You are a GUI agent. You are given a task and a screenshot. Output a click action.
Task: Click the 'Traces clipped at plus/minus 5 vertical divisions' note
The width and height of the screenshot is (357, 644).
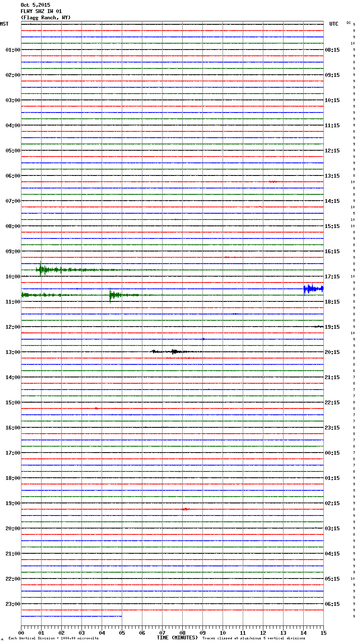tap(254, 639)
